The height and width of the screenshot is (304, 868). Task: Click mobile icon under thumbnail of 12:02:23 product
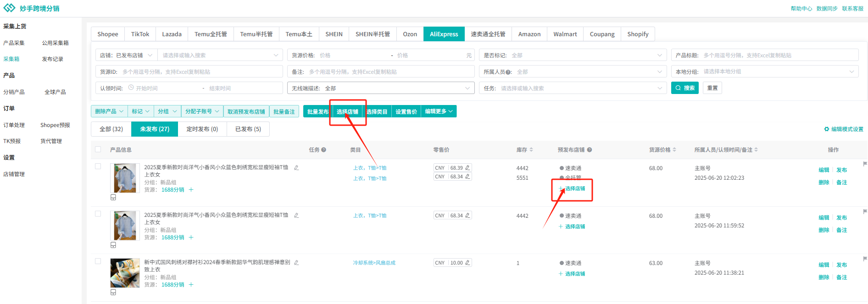point(113,198)
